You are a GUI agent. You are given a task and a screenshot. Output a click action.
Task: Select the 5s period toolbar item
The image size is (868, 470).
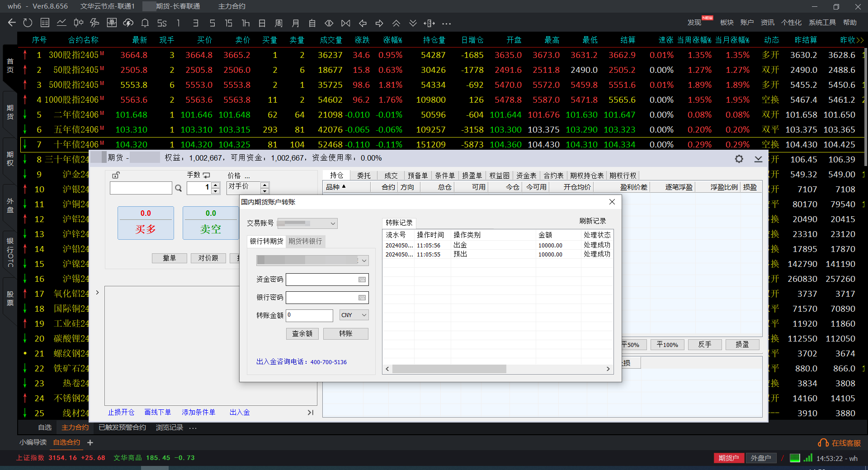pyautogui.click(x=162, y=23)
